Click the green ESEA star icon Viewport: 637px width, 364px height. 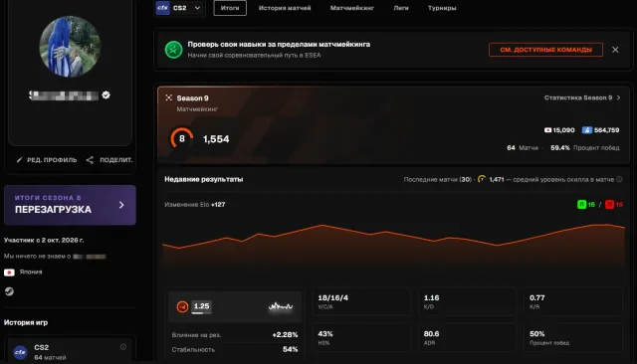(173, 50)
